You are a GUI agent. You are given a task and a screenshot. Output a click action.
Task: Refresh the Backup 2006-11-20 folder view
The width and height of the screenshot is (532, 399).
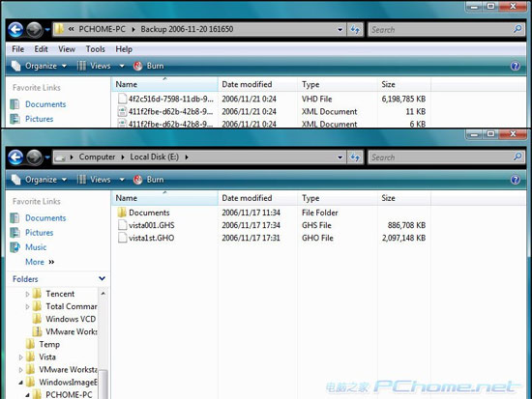355,30
